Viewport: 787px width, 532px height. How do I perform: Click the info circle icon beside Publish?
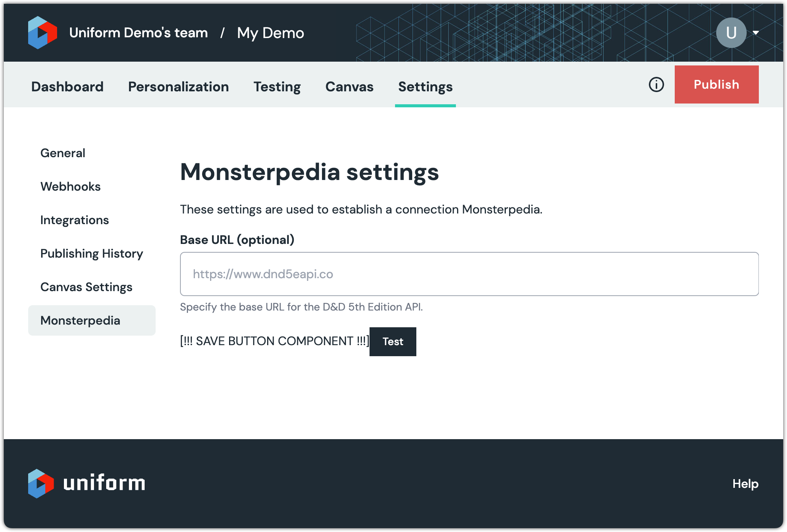[x=656, y=84]
